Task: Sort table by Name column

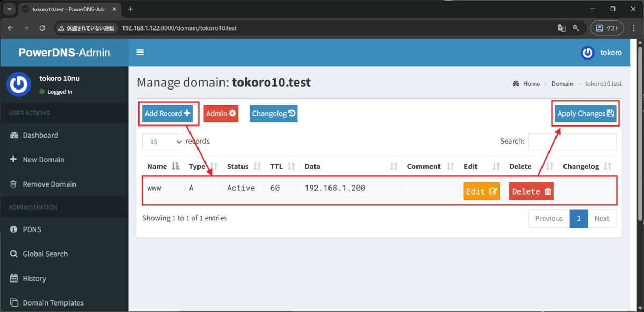Action: [x=163, y=166]
